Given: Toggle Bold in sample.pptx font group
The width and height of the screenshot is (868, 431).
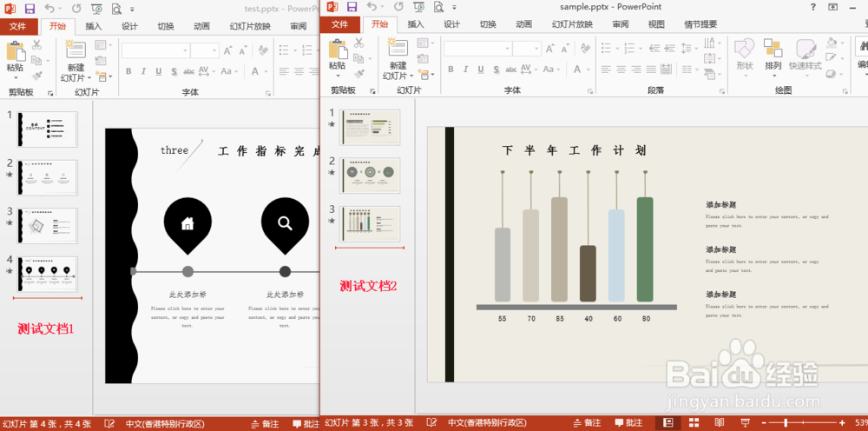Looking at the screenshot, I should coord(450,70).
